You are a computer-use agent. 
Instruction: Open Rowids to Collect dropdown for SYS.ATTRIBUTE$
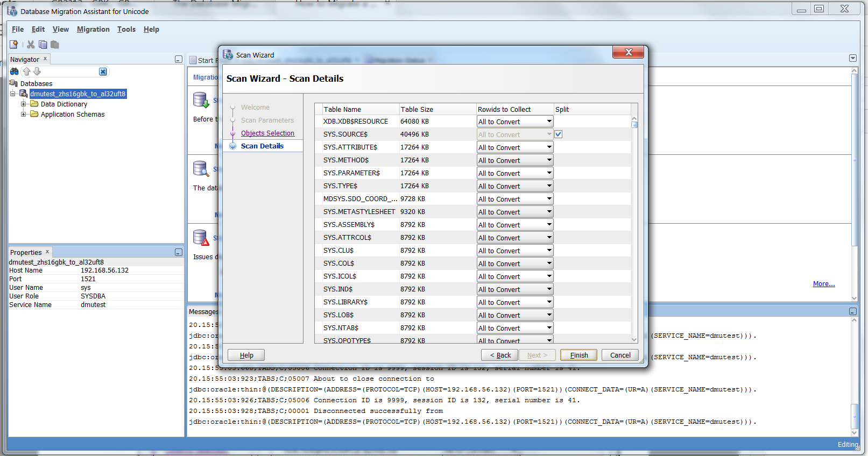click(x=515, y=147)
